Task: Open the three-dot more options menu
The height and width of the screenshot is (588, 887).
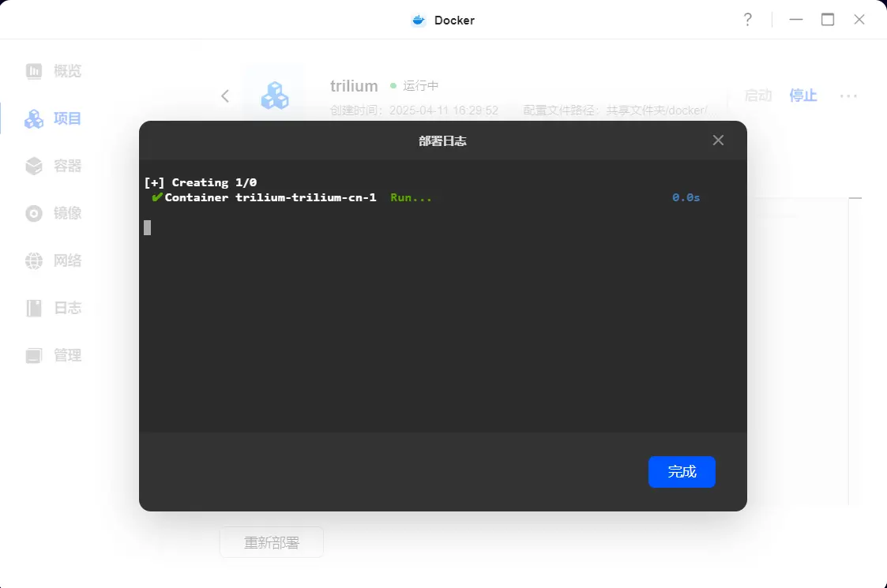Action: [x=848, y=96]
